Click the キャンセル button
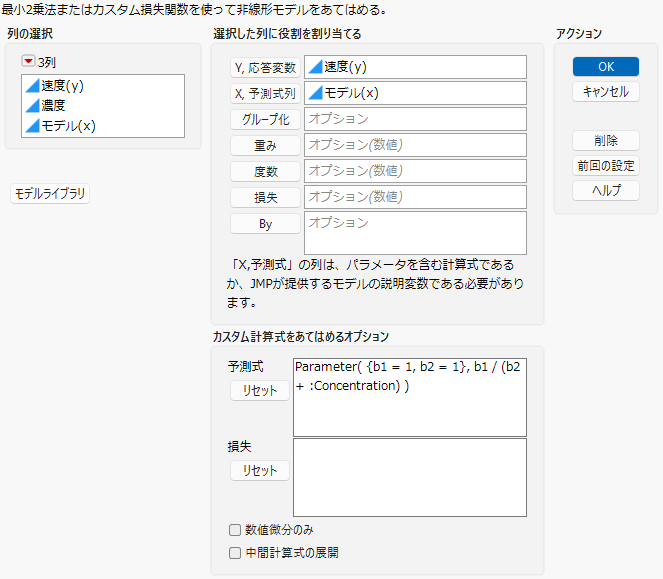The height and width of the screenshot is (579, 663). coord(605,92)
